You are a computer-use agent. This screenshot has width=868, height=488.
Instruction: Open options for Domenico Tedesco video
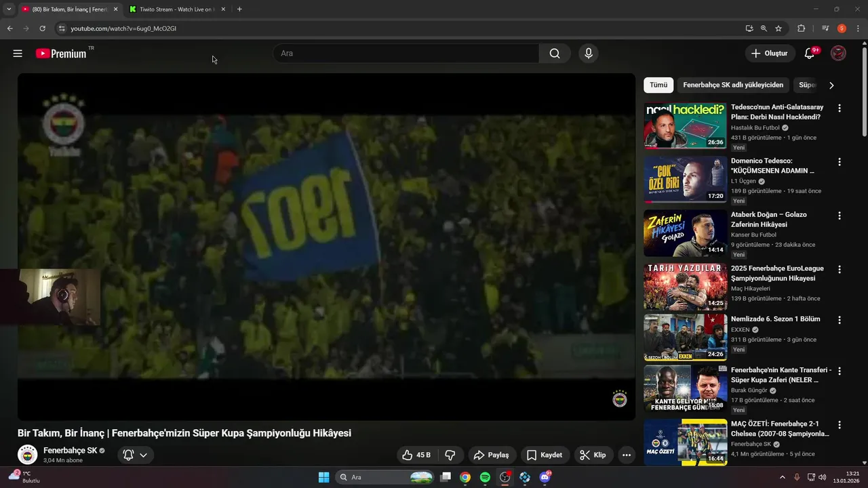(x=840, y=162)
